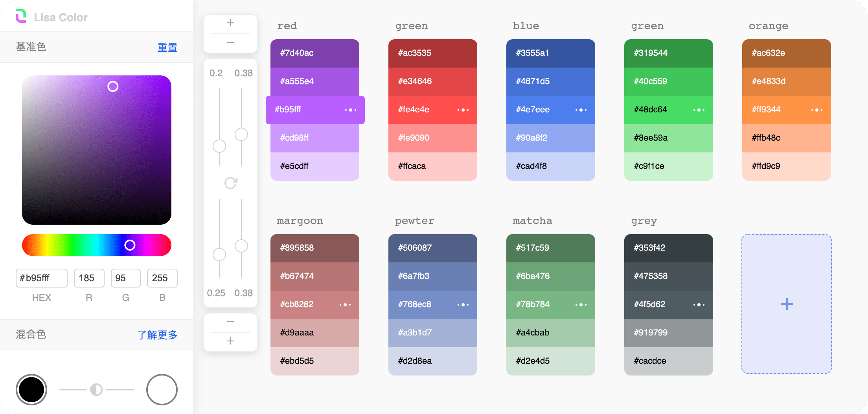Open options dots on #4f5d62 swatch
Screen dimensions: 868x414
[x=699, y=305]
